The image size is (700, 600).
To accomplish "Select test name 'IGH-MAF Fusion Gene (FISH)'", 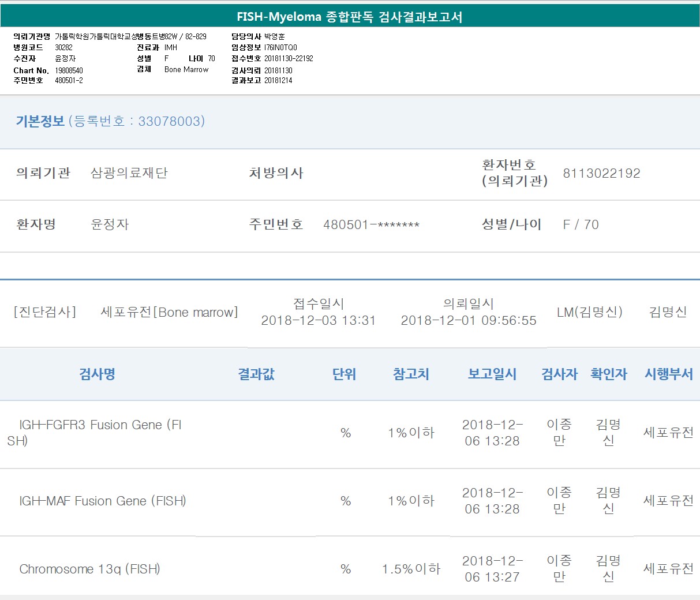I will point(103,501).
